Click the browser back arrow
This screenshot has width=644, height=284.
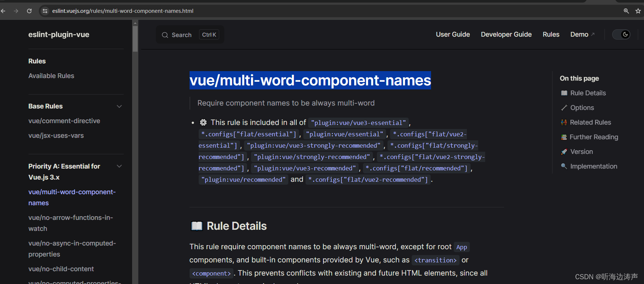3,11
